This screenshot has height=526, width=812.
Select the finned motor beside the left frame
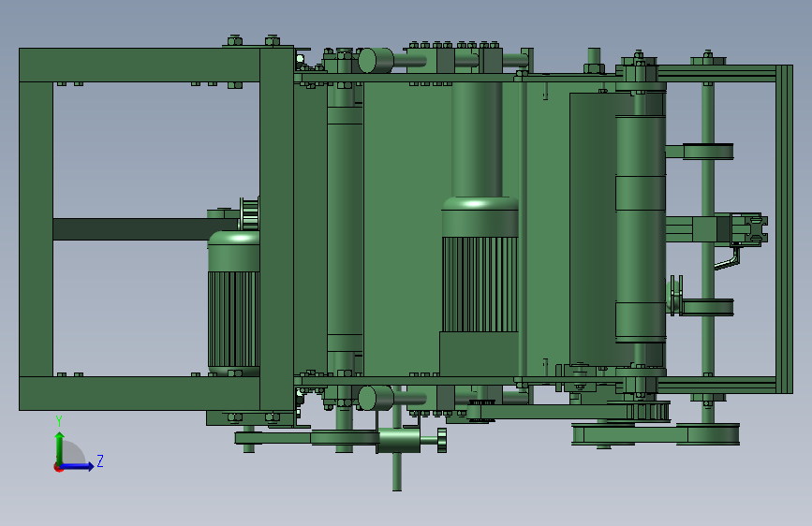(233, 303)
